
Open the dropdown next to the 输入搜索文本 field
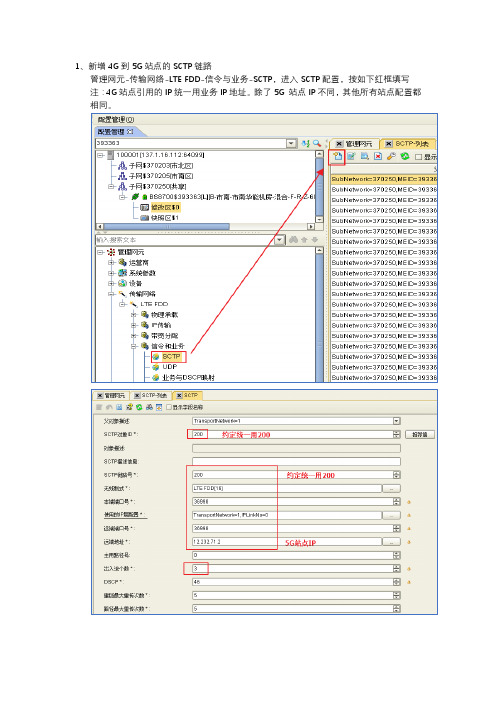280,240
